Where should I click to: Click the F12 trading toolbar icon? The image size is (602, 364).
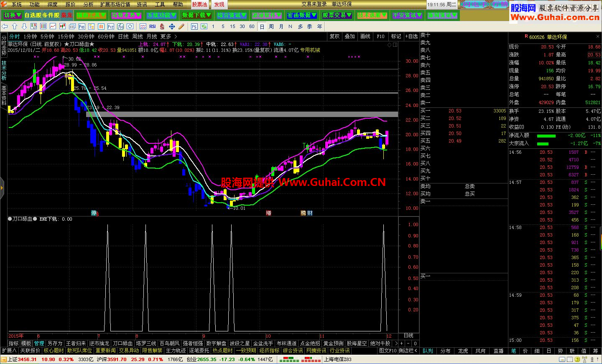pyautogui.click(x=111, y=26)
